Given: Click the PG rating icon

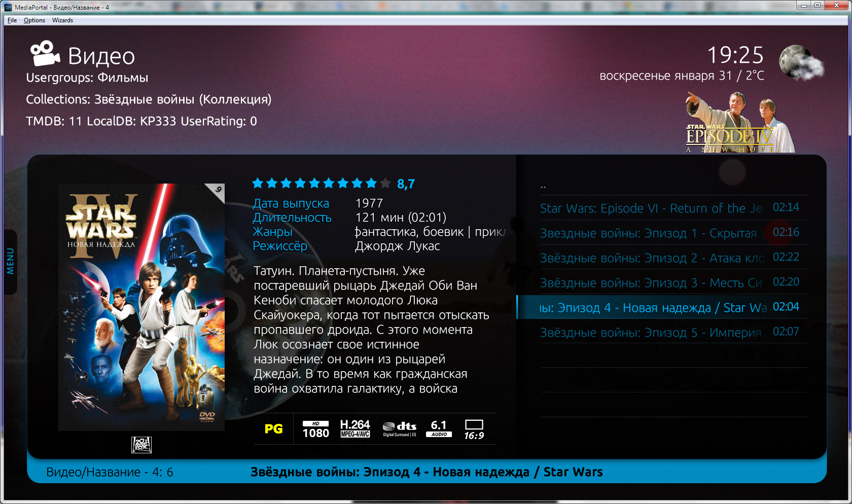Looking at the screenshot, I should pos(274,429).
